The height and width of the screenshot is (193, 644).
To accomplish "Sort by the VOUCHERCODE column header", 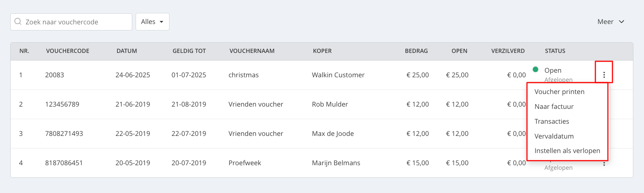I will [x=68, y=51].
